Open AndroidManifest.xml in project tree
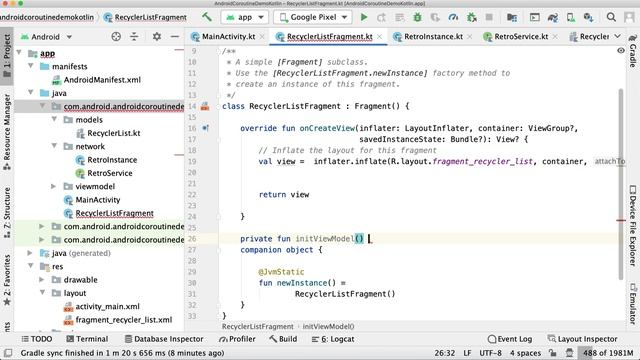The image size is (640, 360). point(97,80)
